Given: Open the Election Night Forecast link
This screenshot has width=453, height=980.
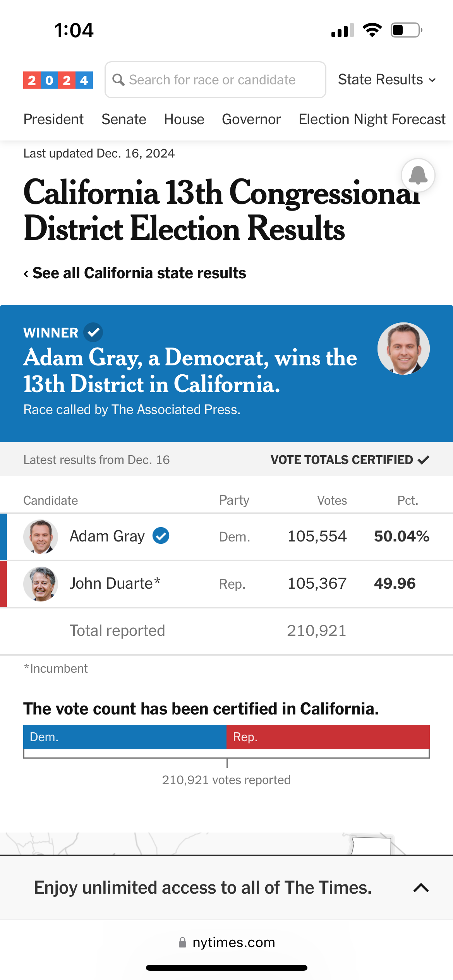Looking at the screenshot, I should point(372,120).
